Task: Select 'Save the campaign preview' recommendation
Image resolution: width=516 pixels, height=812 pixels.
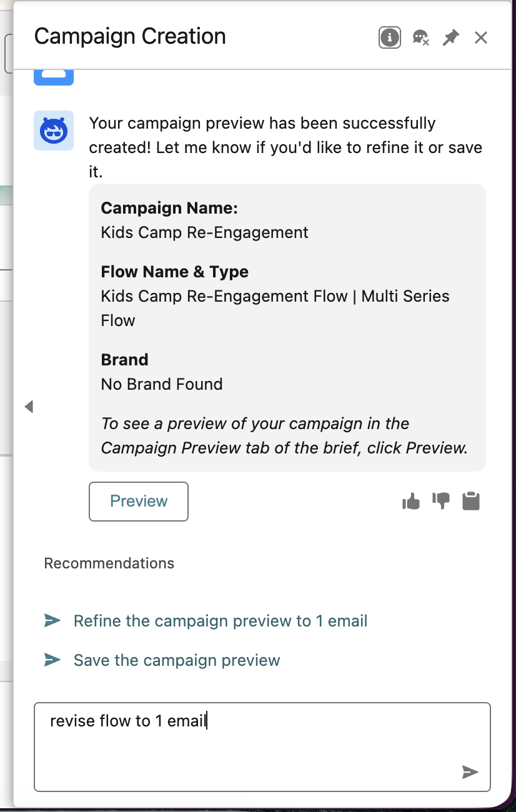Action: pos(177,660)
